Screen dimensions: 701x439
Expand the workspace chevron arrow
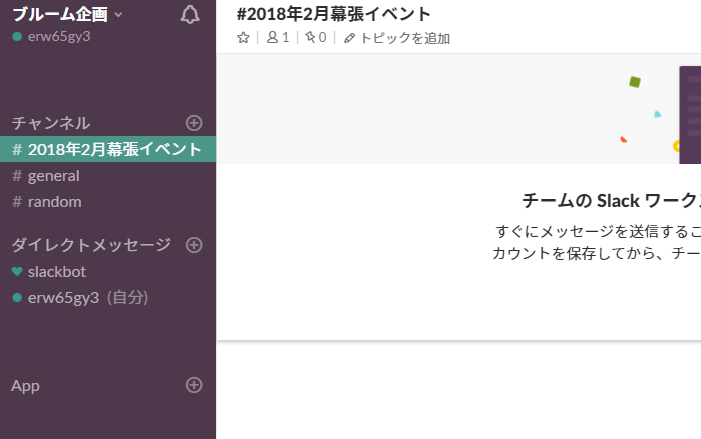[118, 15]
